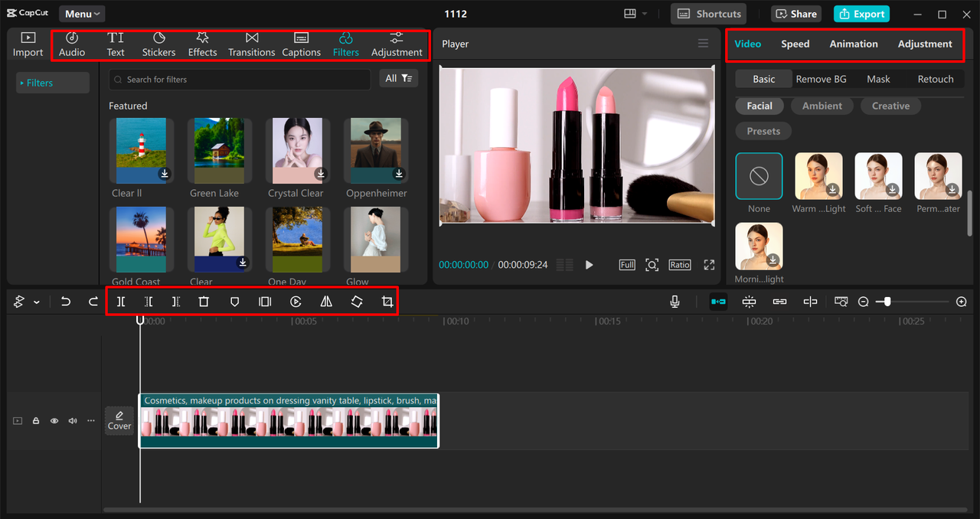The width and height of the screenshot is (980, 519).
Task: Open the All filter sort dropdown
Action: click(398, 79)
